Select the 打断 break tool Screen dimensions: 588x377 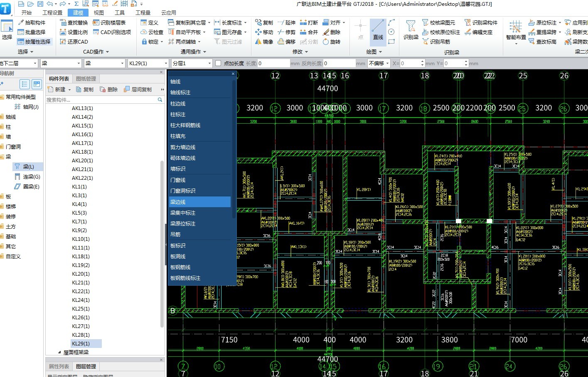pyautogui.click(x=309, y=22)
